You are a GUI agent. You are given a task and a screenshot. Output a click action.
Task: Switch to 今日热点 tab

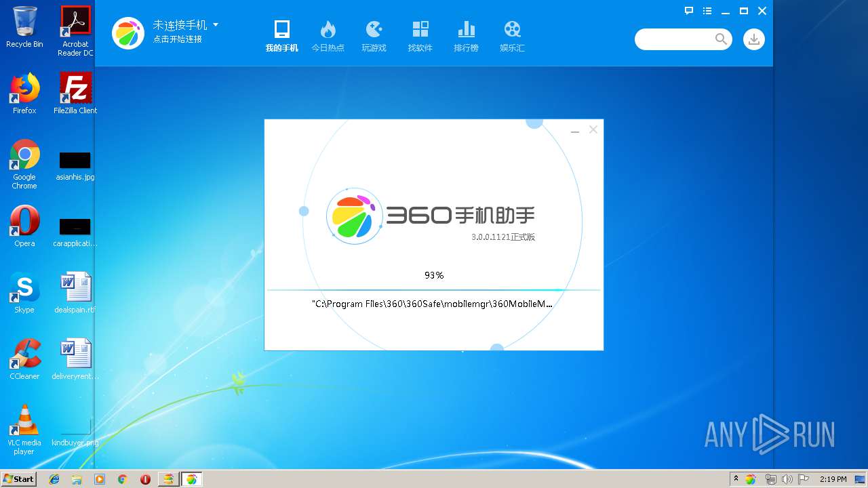click(328, 37)
